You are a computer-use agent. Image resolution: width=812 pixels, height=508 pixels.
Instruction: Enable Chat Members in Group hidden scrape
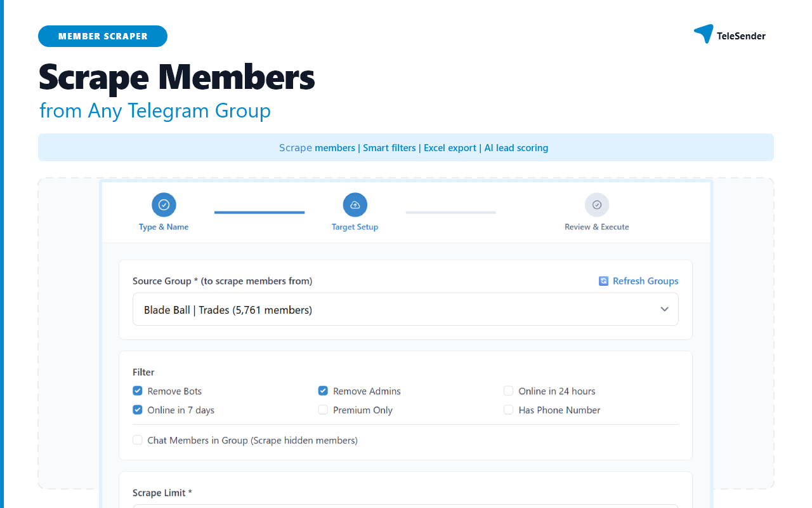[x=138, y=439]
